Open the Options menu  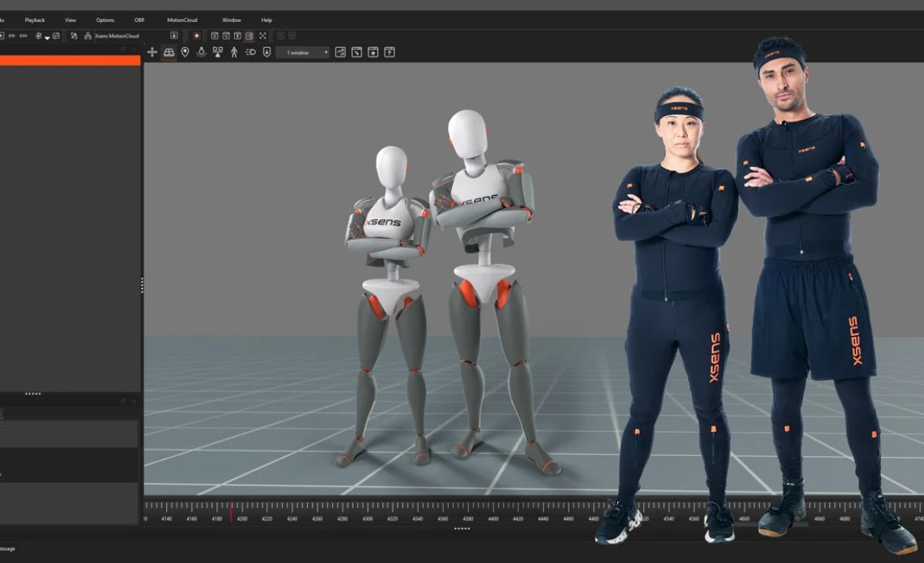(105, 19)
